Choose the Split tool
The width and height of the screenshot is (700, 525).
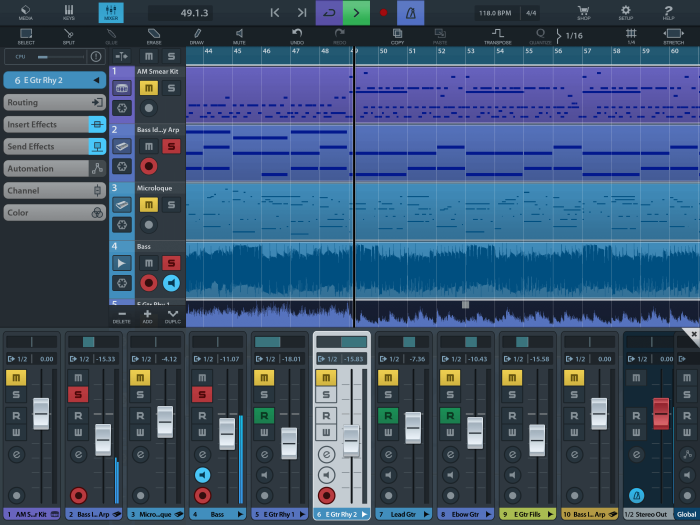68,36
